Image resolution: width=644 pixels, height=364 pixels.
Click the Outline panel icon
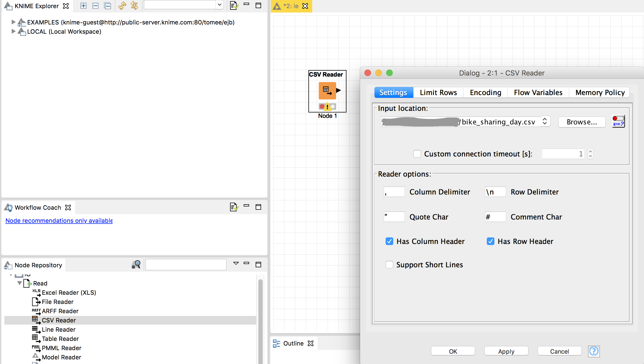[277, 343]
